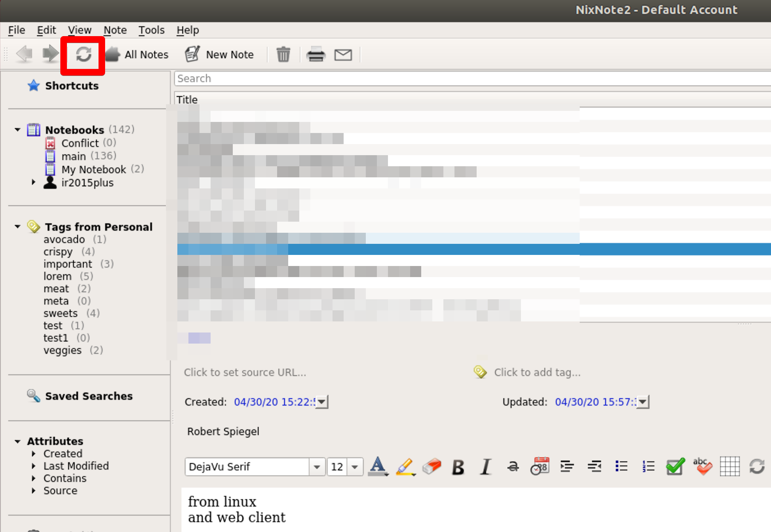Click the forward navigation arrow
The height and width of the screenshot is (532, 771).
click(50, 54)
